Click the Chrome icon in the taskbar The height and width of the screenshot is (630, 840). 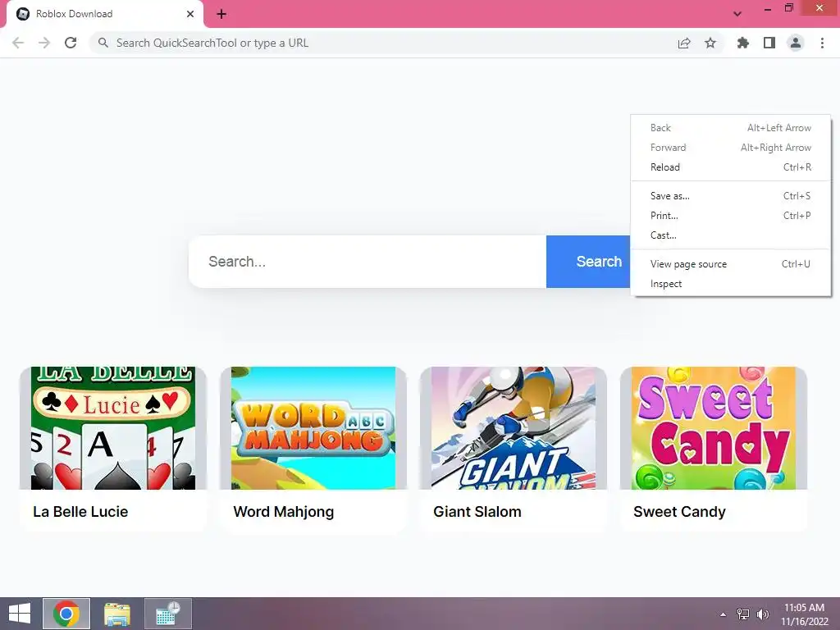(66, 614)
